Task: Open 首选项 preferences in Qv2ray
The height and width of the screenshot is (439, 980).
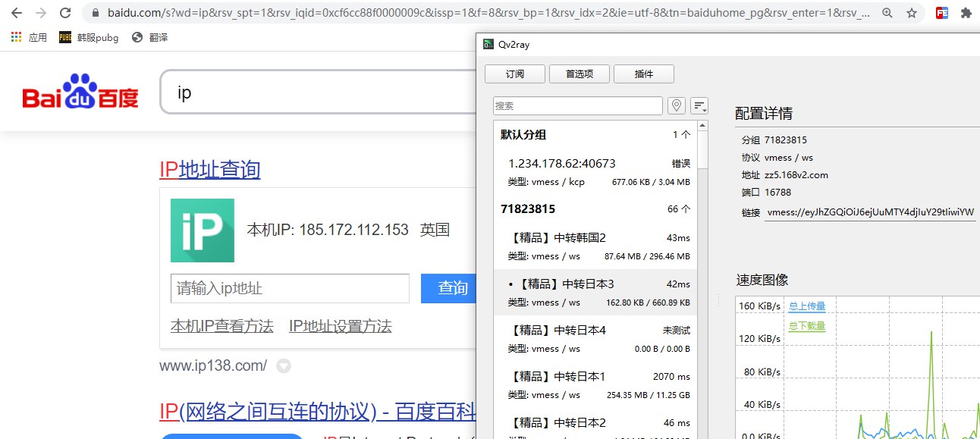Action: point(580,74)
